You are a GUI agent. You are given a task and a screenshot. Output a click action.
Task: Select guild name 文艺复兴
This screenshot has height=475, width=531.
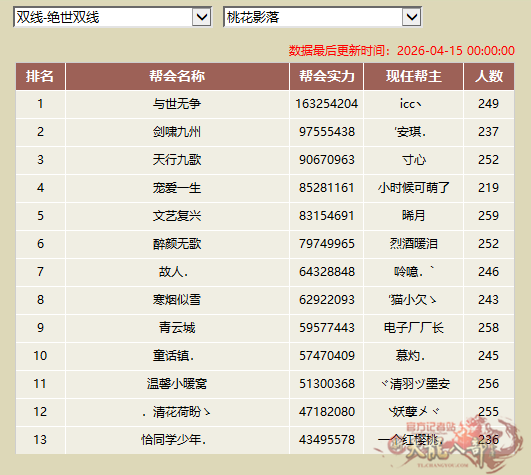177,216
